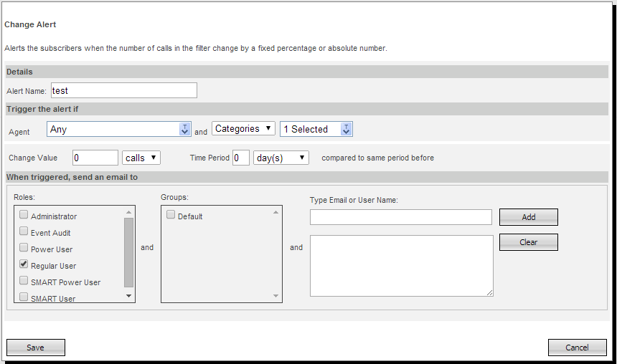This screenshot has width=617, height=364.
Task: Check the Event Audit role
Action: [24, 231]
